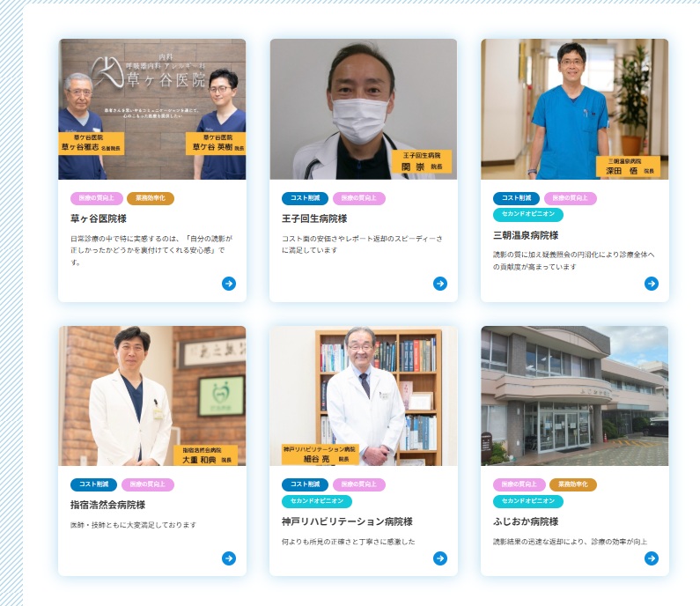Click arrow icon on 指宿浩然会病院様 card

[x=229, y=558]
